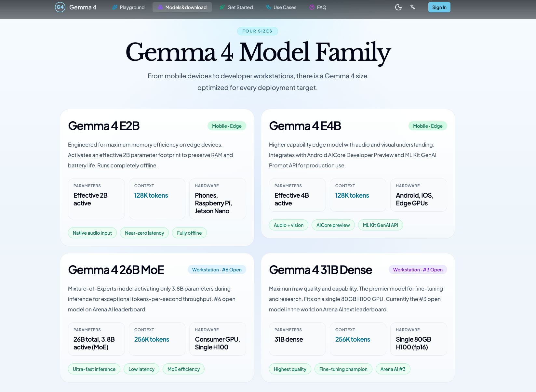Expand the Mobile · Edge badge on E4B card
Image resolution: width=536 pixels, height=392 pixels.
428,126
